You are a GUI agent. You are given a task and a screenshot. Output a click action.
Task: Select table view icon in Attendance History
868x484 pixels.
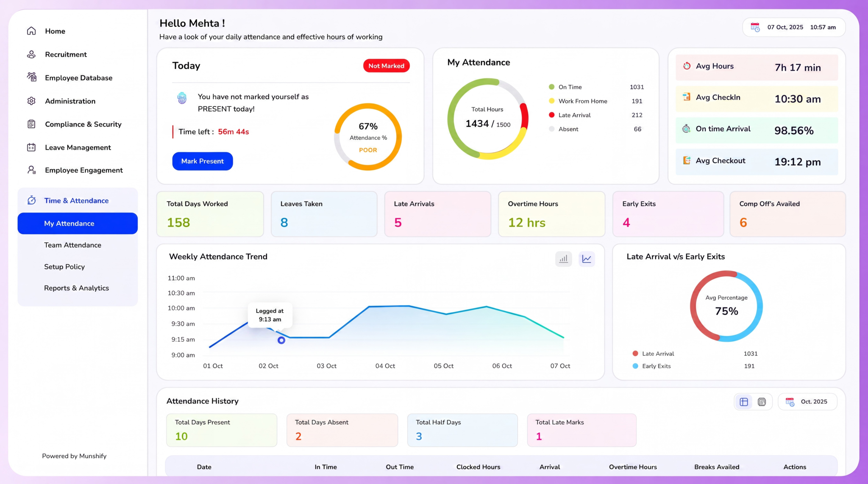[x=744, y=402]
